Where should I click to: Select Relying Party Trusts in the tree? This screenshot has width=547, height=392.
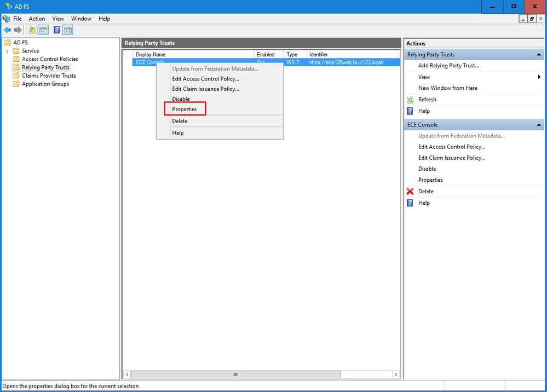pos(45,68)
